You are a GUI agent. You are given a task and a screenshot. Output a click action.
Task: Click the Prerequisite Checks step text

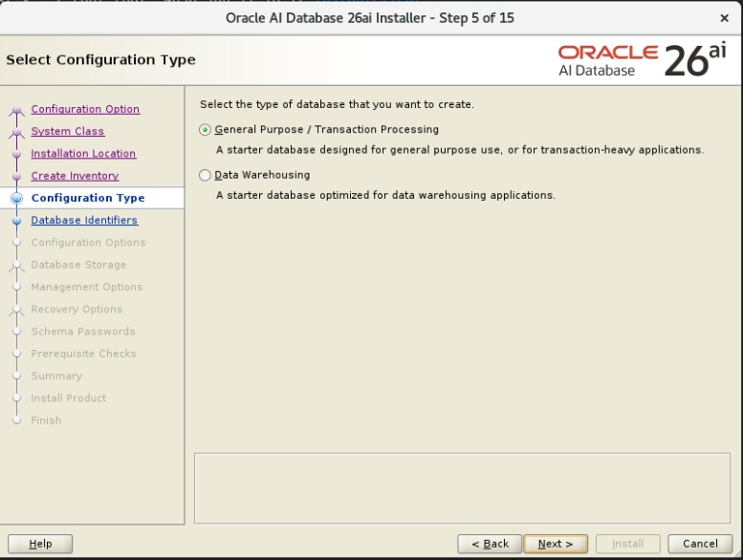(83, 354)
